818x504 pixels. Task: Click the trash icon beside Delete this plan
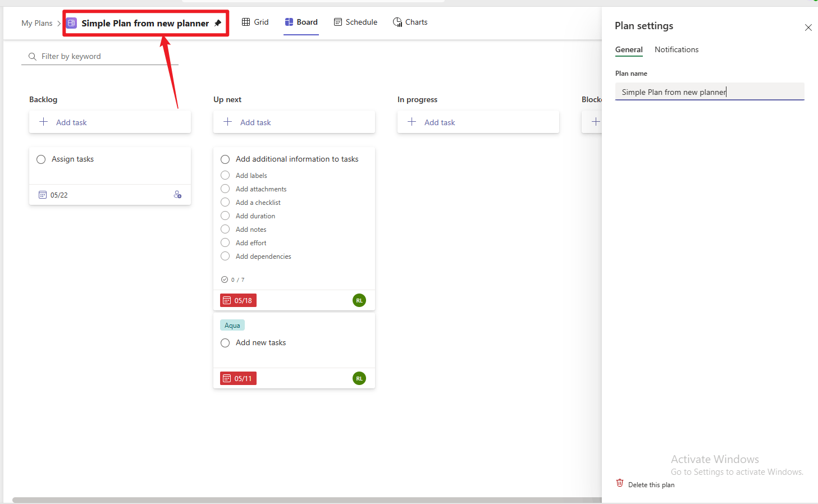tap(620, 483)
